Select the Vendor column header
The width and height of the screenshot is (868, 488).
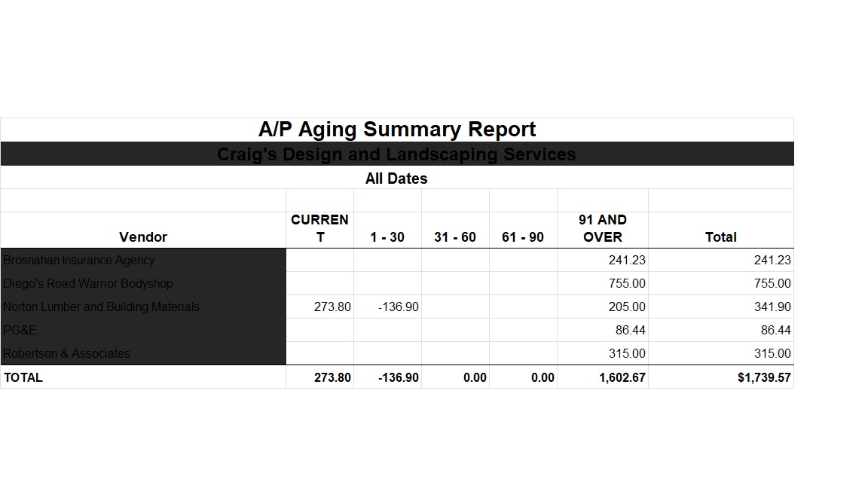pyautogui.click(x=143, y=236)
